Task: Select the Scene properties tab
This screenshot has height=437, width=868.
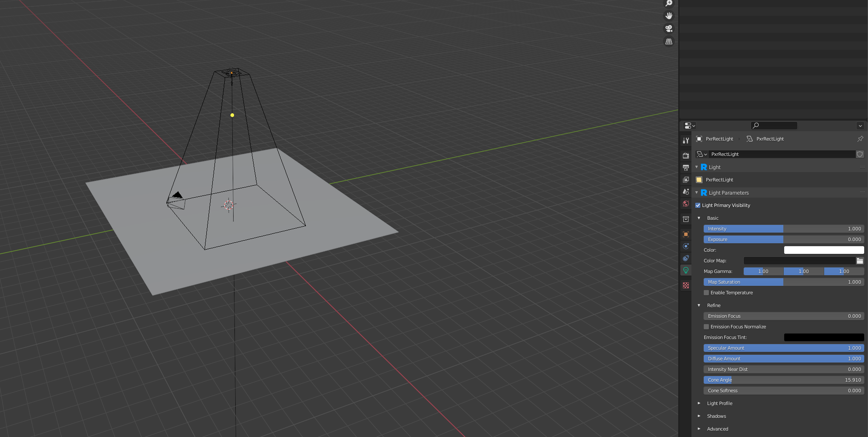Action: point(686,191)
